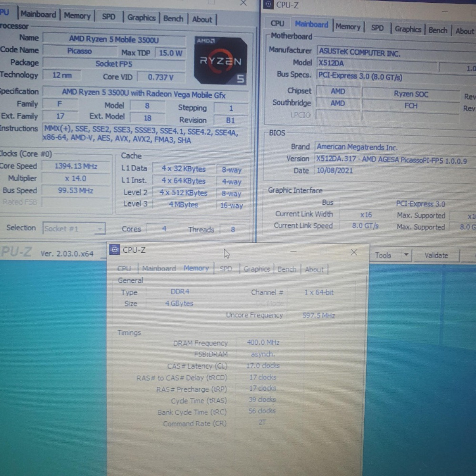Expand the Tools dropdown arrow
The height and width of the screenshot is (476, 476).
(406, 255)
